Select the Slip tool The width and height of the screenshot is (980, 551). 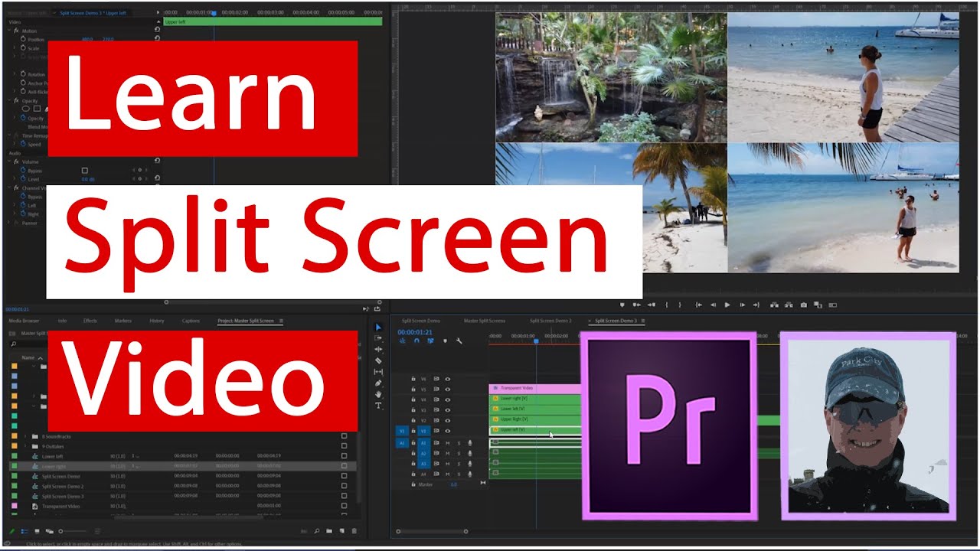click(x=378, y=372)
